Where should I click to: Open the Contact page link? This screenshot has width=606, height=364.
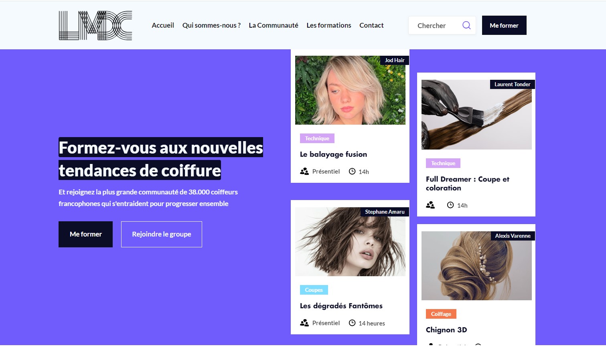[x=371, y=25]
